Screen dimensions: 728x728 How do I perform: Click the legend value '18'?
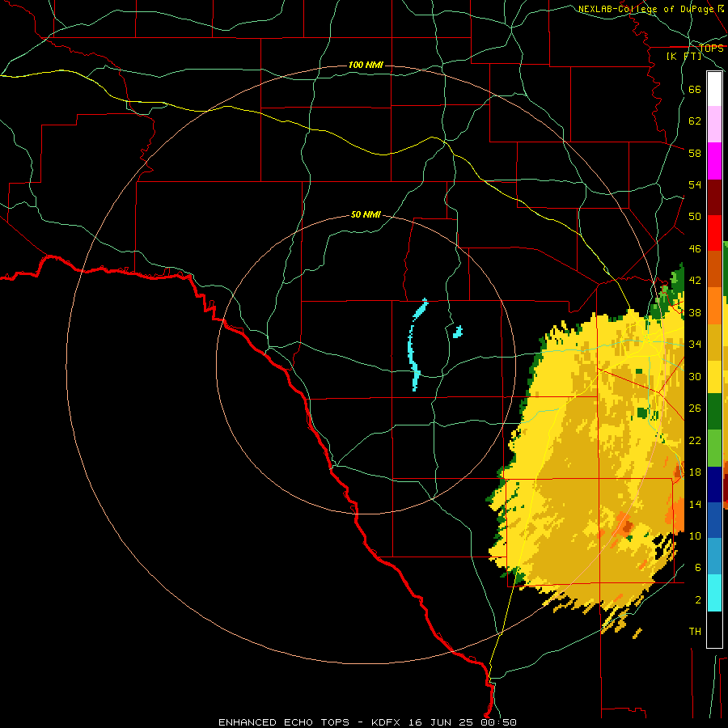click(695, 472)
